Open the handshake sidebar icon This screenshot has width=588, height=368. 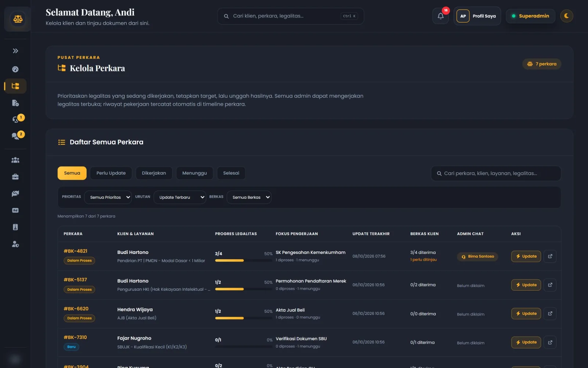(x=15, y=194)
